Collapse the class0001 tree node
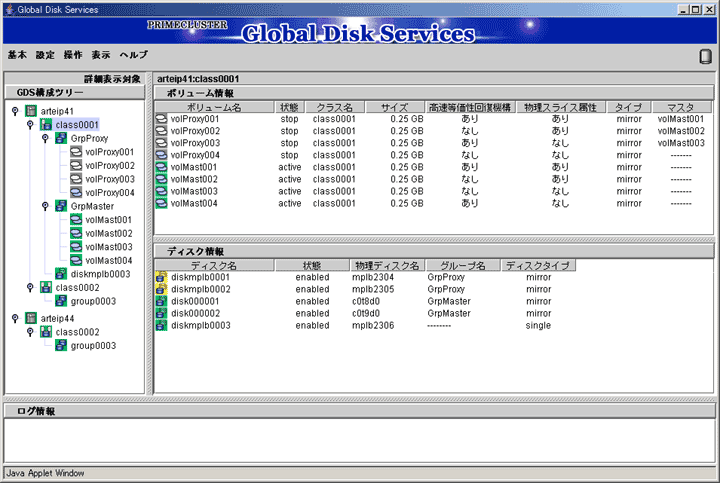The width and height of the screenshot is (720, 483). (x=30, y=124)
